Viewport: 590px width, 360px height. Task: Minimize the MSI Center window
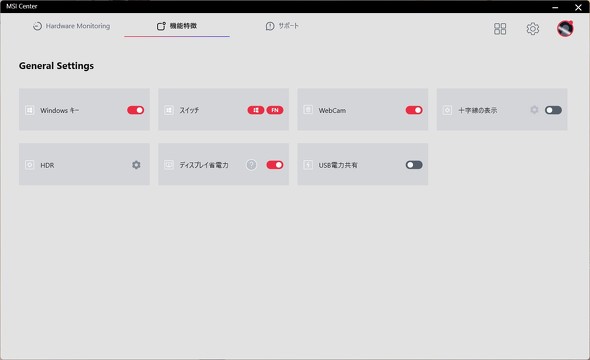click(555, 7)
